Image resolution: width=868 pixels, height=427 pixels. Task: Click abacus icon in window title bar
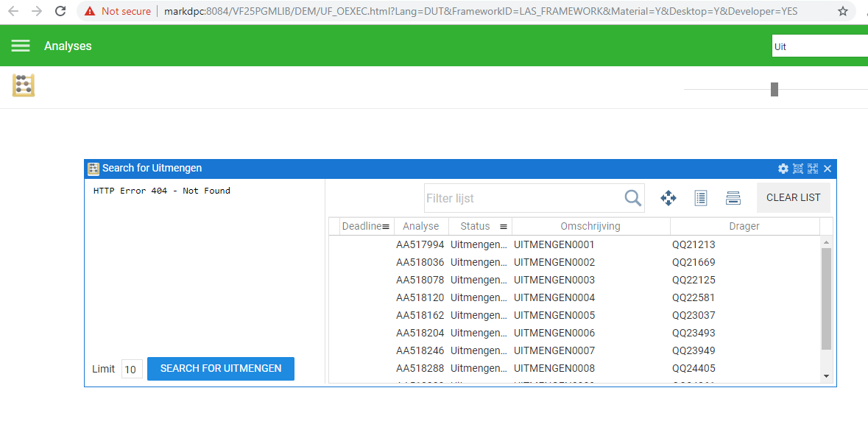(x=93, y=169)
